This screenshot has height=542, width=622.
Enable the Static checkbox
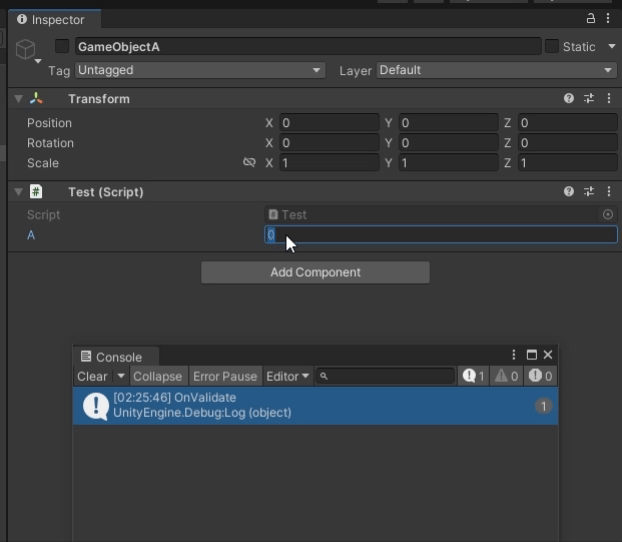pos(552,46)
